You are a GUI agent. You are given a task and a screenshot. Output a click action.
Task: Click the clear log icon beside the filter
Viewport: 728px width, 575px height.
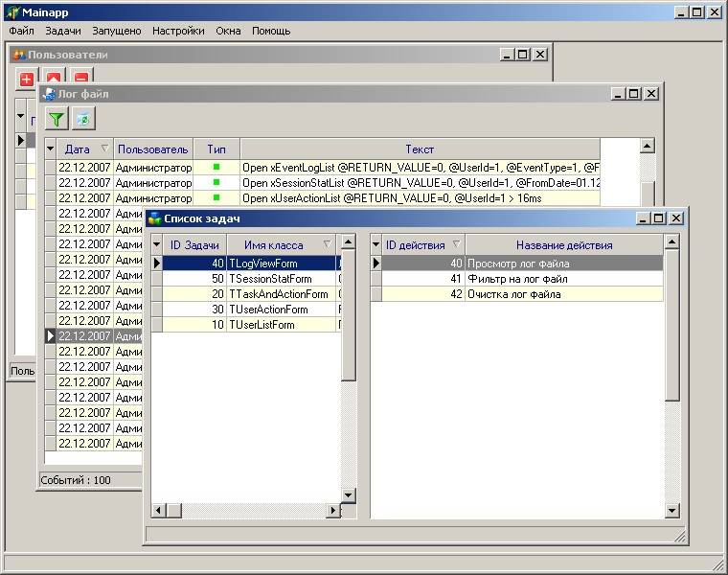point(83,119)
